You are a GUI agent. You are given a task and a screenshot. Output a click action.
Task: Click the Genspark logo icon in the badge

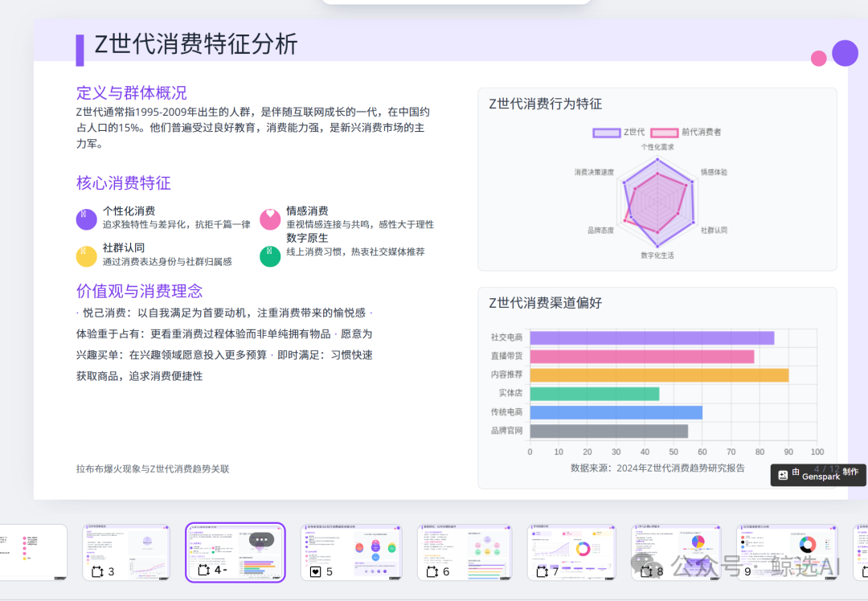pyautogui.click(x=783, y=475)
